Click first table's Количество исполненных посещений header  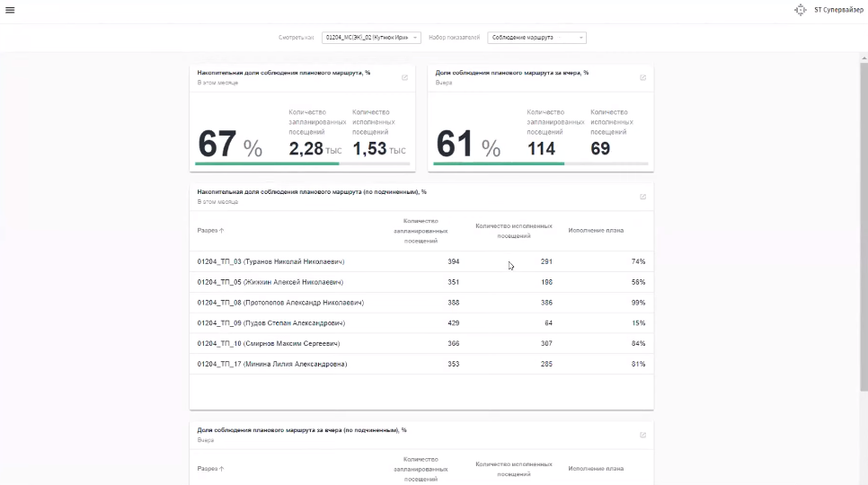point(513,231)
